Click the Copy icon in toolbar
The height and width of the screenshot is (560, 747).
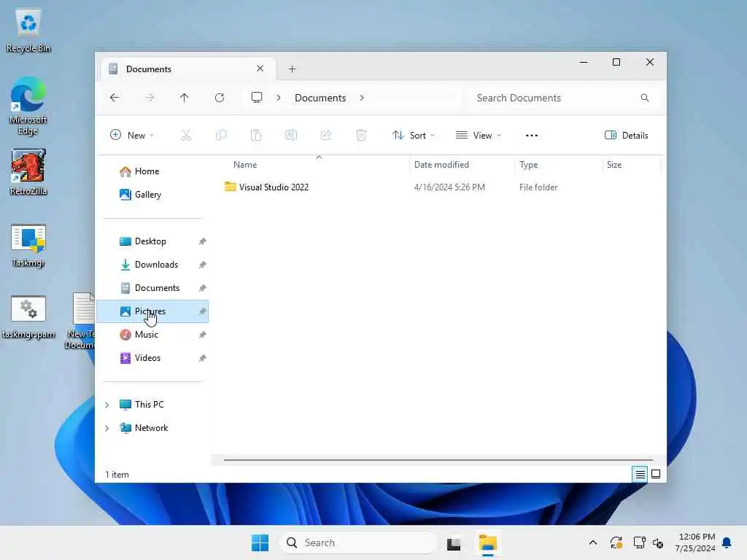click(221, 135)
